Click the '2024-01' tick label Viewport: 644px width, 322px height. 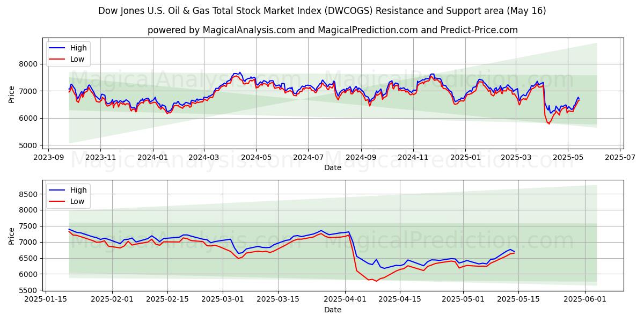[153, 158]
